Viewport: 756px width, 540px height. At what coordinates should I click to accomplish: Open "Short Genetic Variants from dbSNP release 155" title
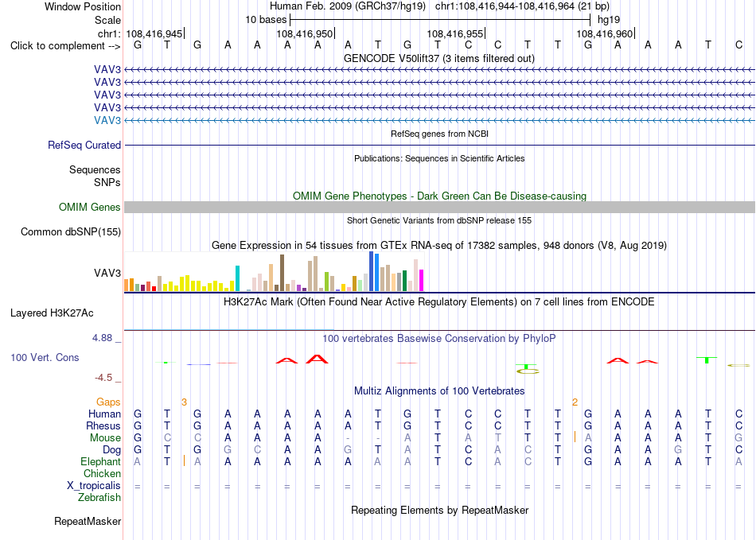[x=439, y=220]
